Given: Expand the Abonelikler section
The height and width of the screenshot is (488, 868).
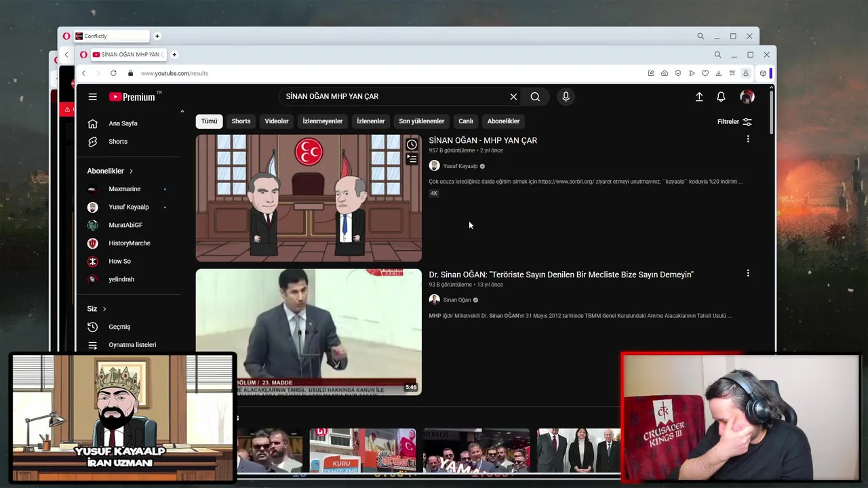Looking at the screenshot, I should [x=111, y=171].
